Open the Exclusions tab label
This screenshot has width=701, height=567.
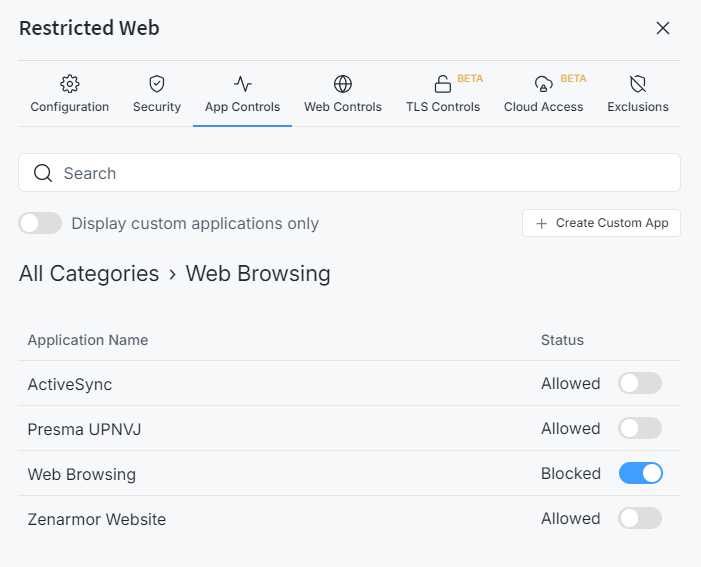click(638, 107)
